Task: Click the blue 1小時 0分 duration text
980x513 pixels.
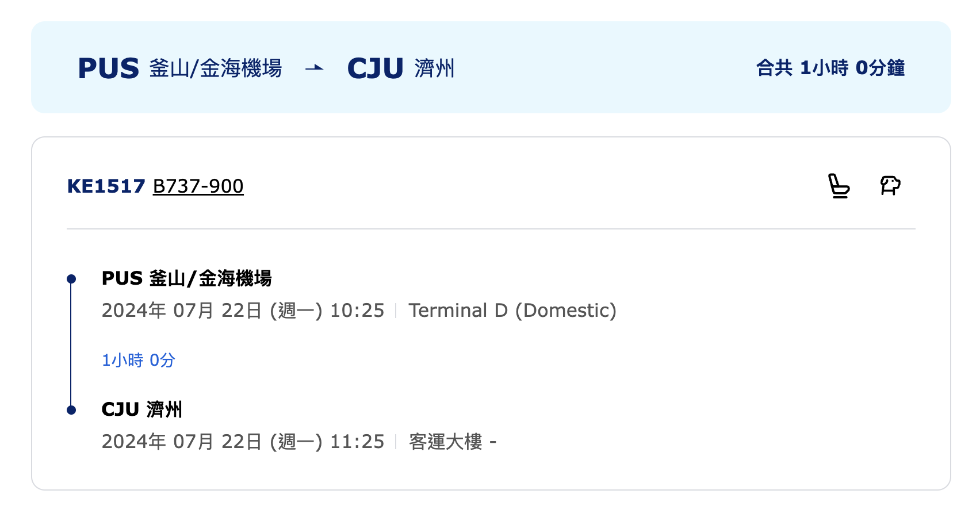Action: [x=139, y=360]
